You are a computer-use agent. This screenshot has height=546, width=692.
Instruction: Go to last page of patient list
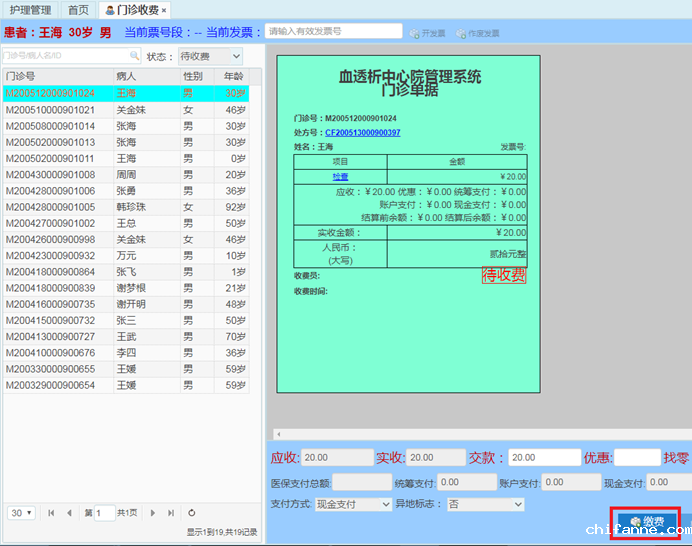click(171, 513)
